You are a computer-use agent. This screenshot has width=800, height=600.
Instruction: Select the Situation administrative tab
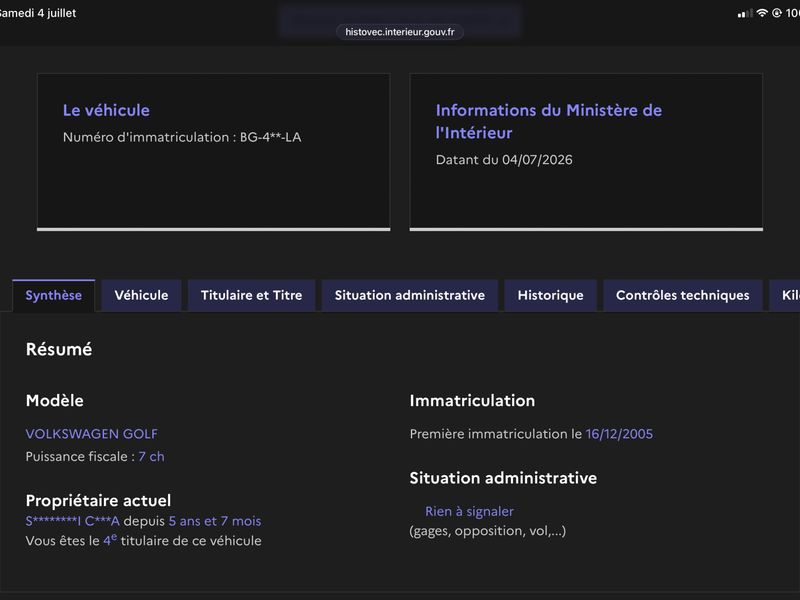pos(410,295)
